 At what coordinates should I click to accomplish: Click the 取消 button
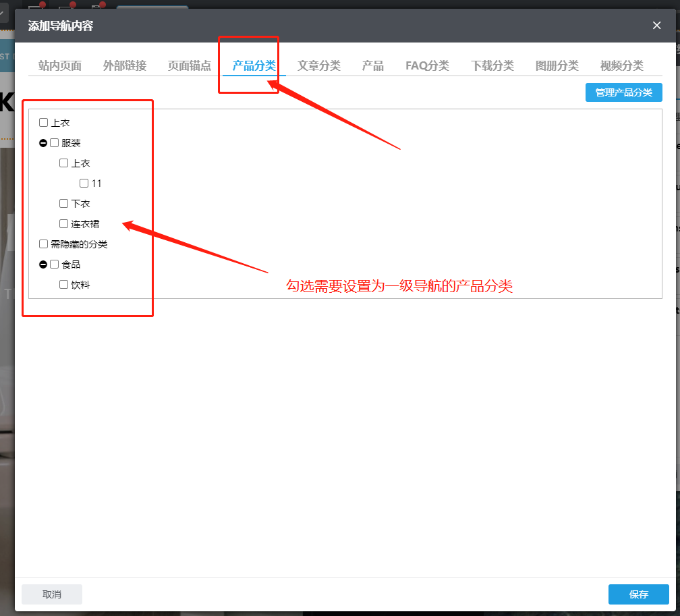(x=52, y=594)
